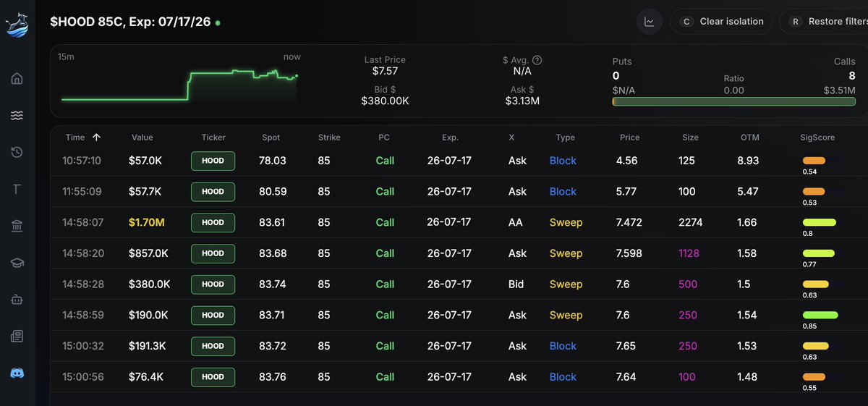Screen dimensions: 868x406
Task: Sort by Value column header
Action: 142,138
